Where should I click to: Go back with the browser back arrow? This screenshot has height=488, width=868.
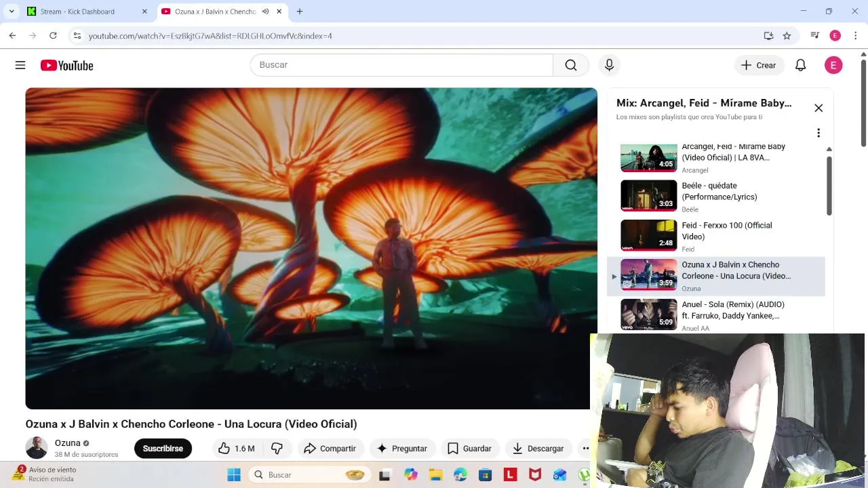(12, 35)
